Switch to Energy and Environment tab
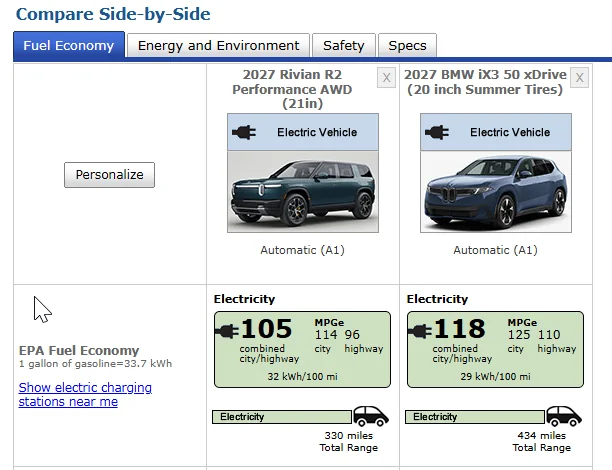 [x=218, y=45]
